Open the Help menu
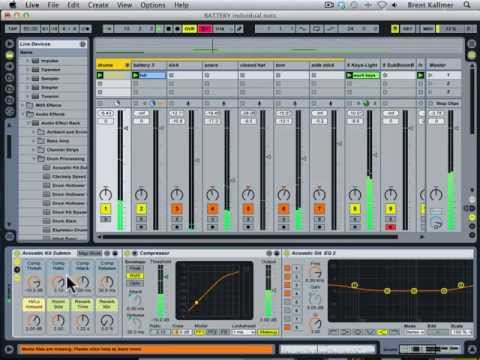 [x=181, y=5]
